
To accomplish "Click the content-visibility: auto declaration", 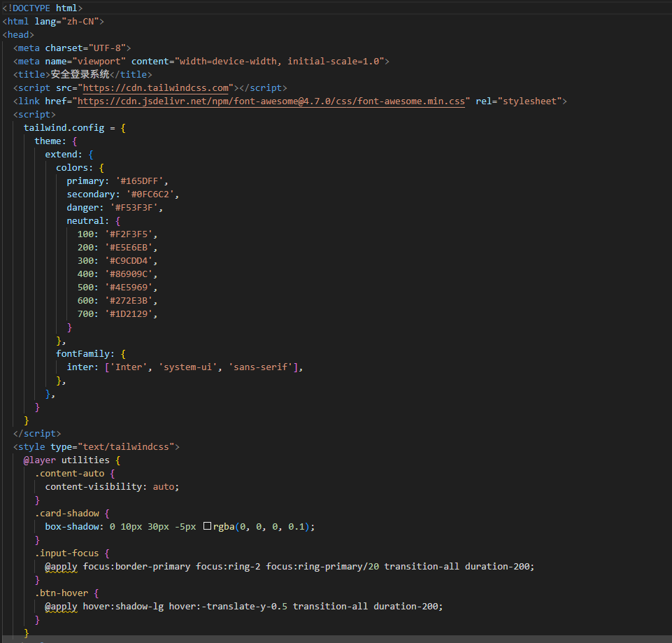I will pos(113,487).
